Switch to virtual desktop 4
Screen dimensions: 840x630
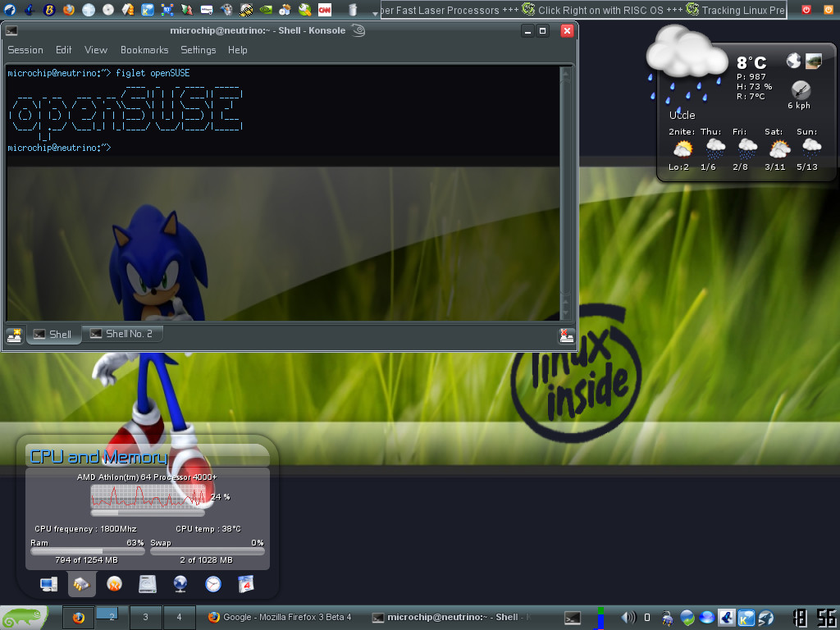coord(179,617)
